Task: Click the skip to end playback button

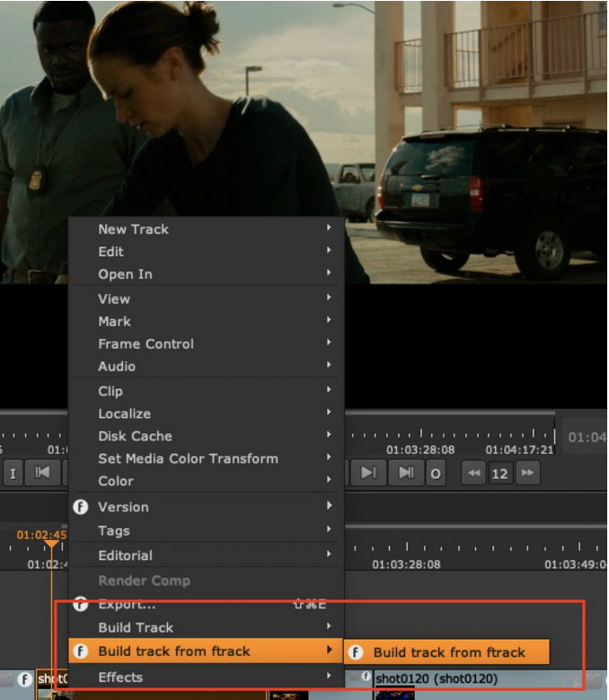Action: (406, 473)
